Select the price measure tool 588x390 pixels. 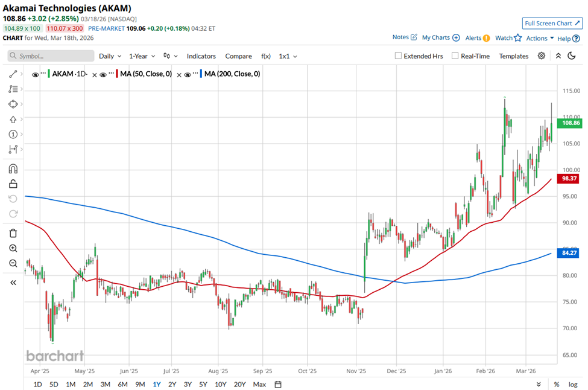pos(13,149)
